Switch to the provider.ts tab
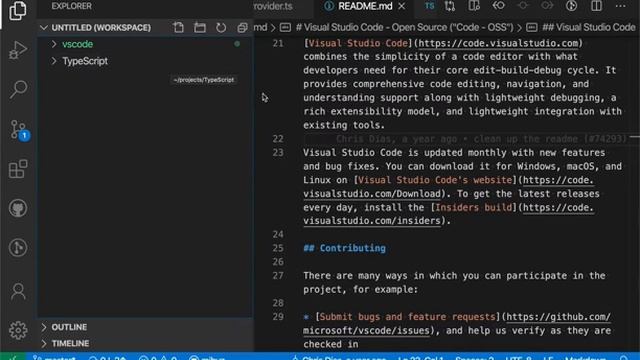Viewport: 640px width, 360px height. 273,6
